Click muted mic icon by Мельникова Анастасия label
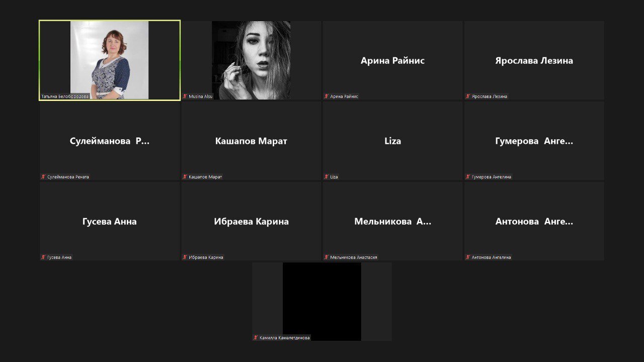 (327, 257)
